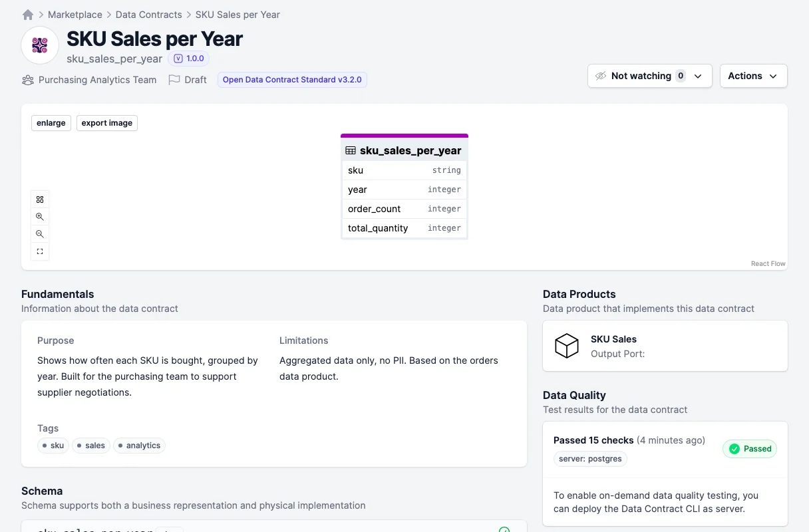
Task: Click the Limitations label
Action: (x=304, y=340)
